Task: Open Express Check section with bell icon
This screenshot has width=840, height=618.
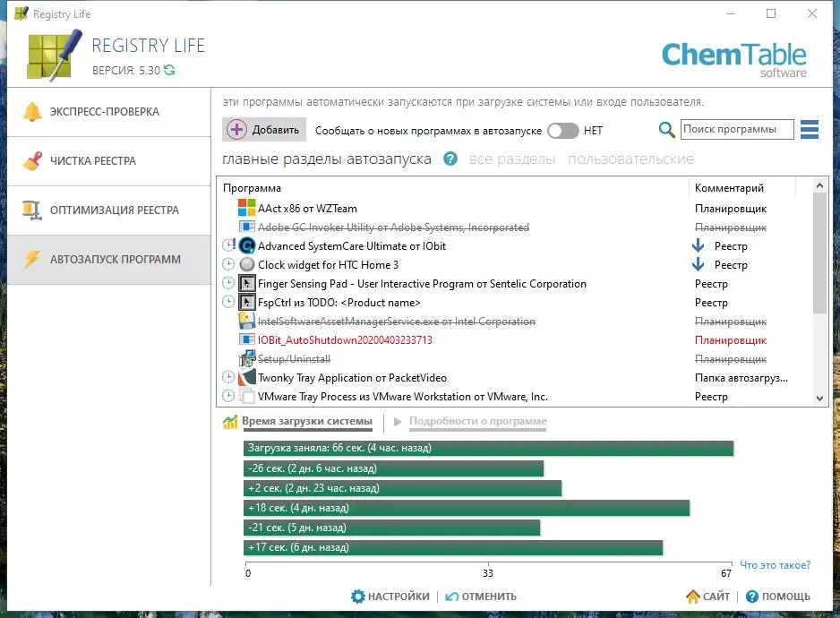Action: [x=109, y=112]
